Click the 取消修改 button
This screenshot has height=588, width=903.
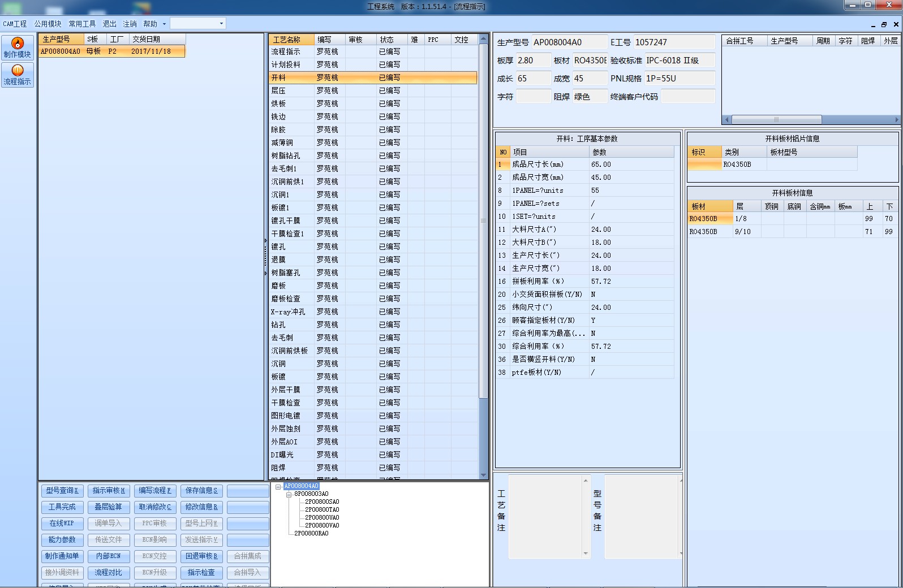pos(155,507)
